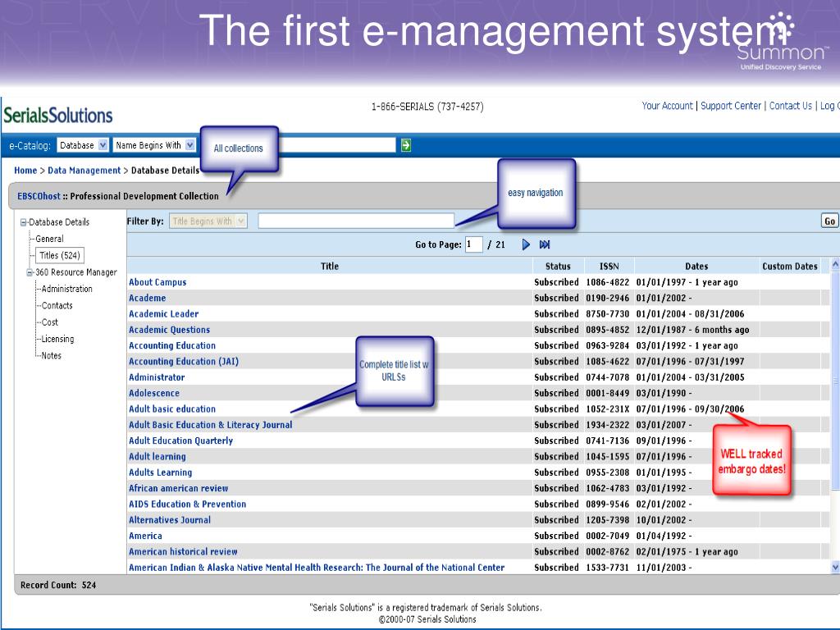Open Your Account link

(x=667, y=106)
